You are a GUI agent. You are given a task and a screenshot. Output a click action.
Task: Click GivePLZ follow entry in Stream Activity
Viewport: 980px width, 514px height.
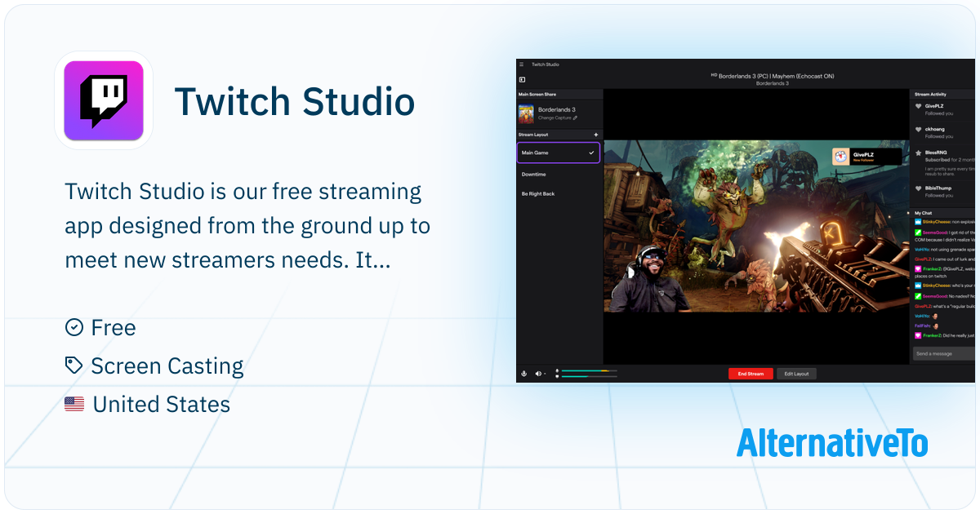coord(943,109)
